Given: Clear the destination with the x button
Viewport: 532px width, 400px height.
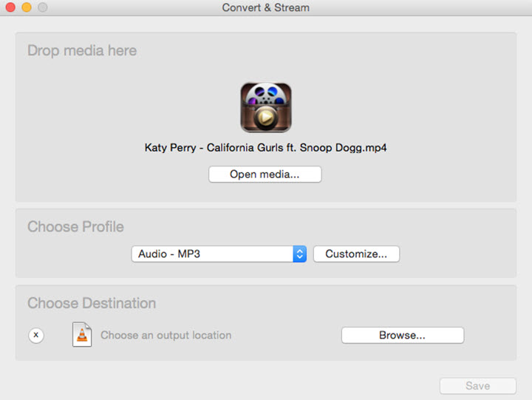Looking at the screenshot, I should click(x=36, y=335).
